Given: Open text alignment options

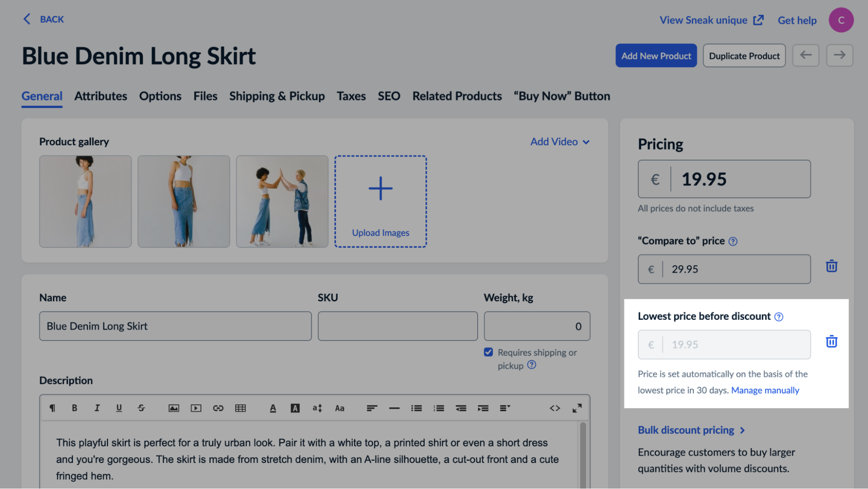Looking at the screenshot, I should (x=372, y=408).
